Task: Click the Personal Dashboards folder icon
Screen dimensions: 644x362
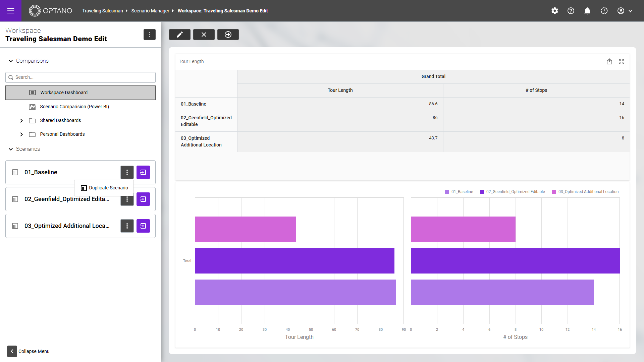Action: click(32, 134)
